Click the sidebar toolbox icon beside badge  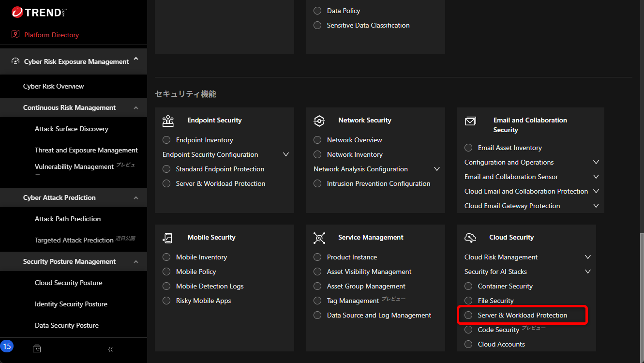click(x=37, y=348)
